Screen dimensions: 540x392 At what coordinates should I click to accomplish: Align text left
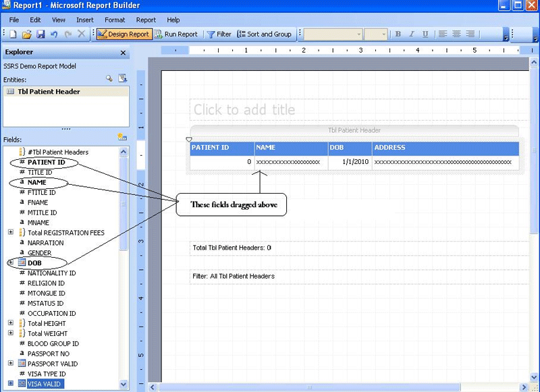pyautogui.click(x=443, y=34)
